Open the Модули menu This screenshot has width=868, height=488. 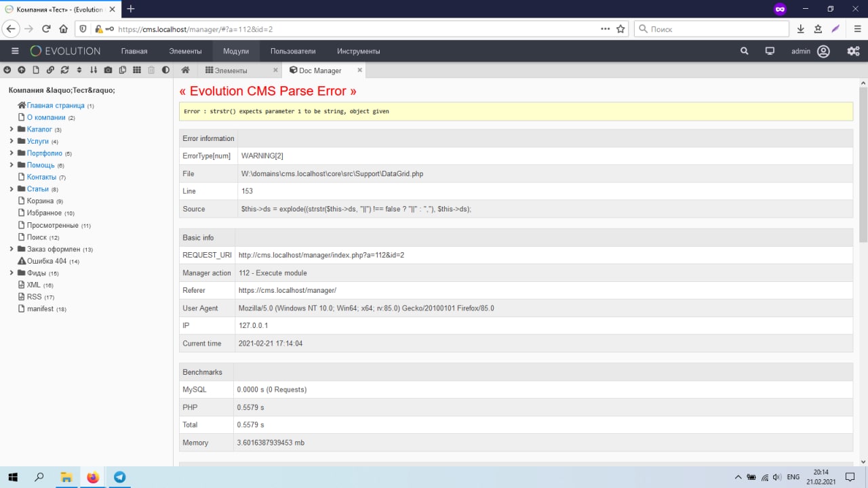tap(236, 51)
